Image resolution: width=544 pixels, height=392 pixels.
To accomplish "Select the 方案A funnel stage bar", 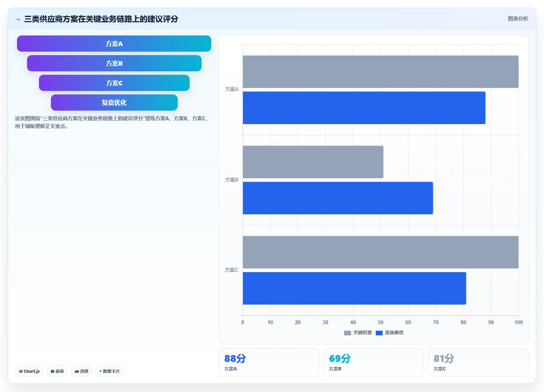I will 114,44.
